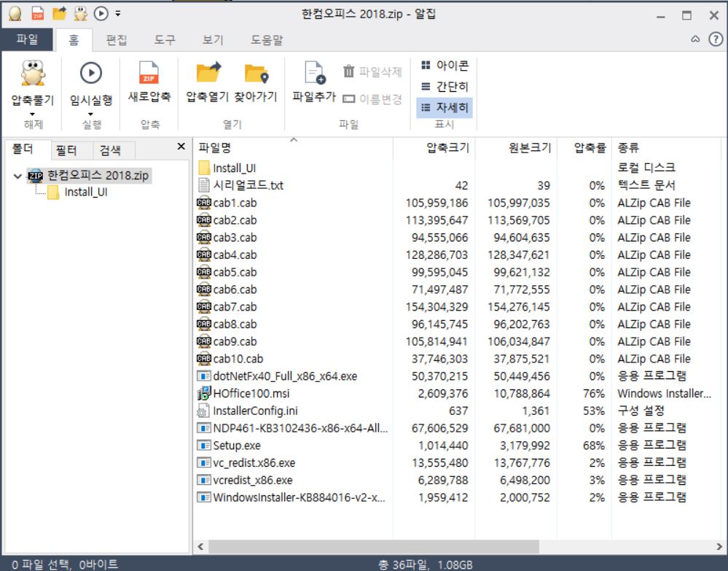Viewport: 728px width, 571px height.
Task: Click the 찾아가기 location folder icon
Action: 257,74
